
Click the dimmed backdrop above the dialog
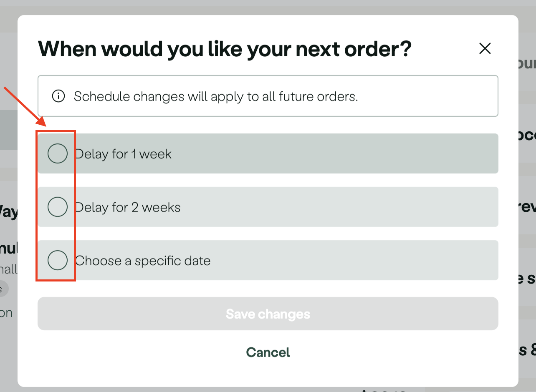[268, 7]
